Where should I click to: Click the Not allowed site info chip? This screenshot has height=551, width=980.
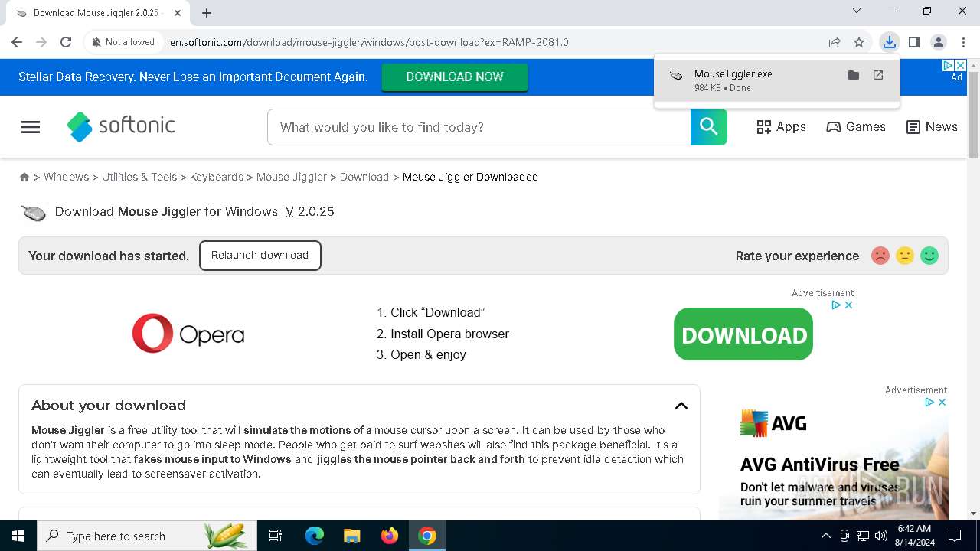[x=122, y=42]
